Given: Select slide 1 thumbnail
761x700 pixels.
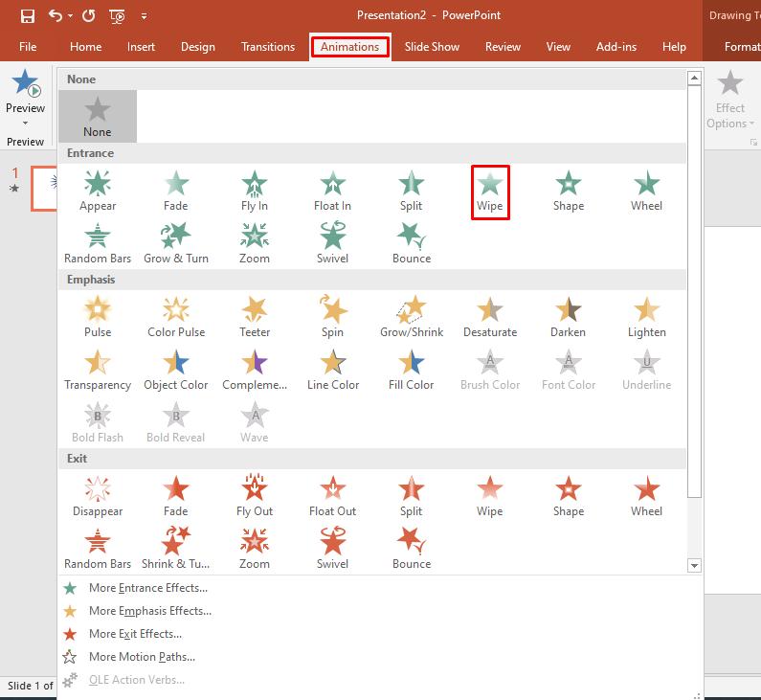Looking at the screenshot, I should 44,189.
